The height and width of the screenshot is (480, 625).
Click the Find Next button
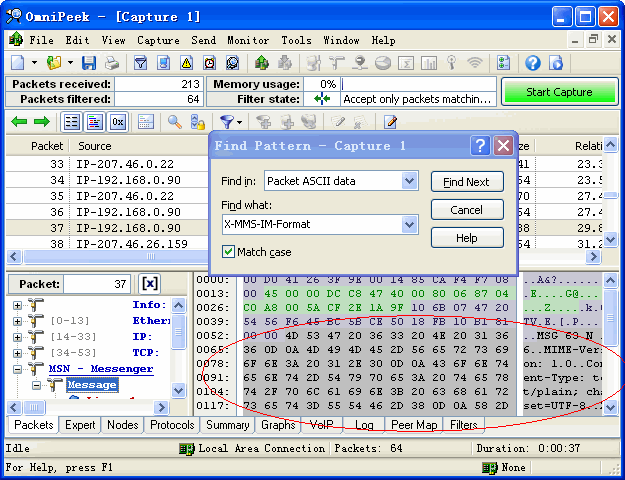click(x=467, y=182)
